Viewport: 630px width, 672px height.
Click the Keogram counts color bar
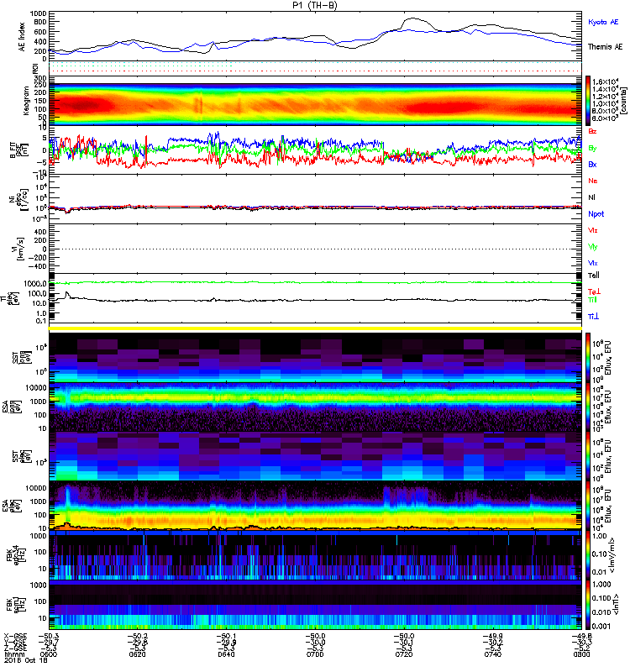click(588, 100)
